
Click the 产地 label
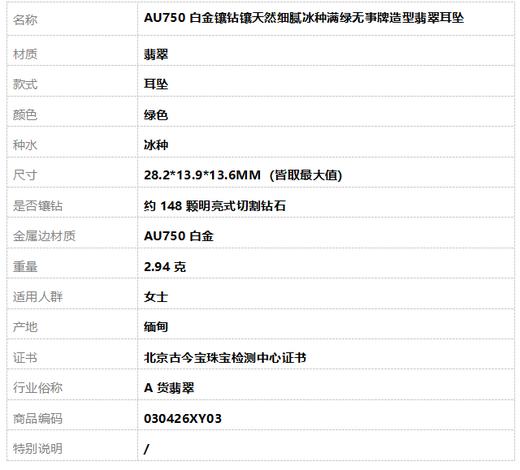pyautogui.click(x=25, y=327)
